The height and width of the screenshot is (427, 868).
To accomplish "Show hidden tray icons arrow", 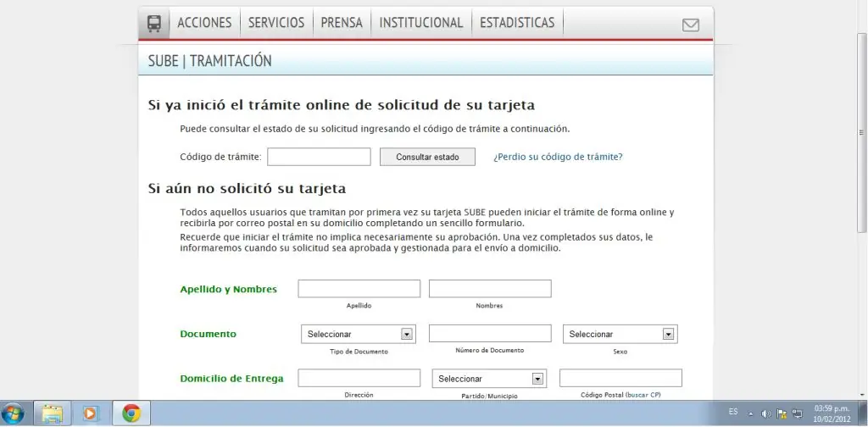I will click(x=751, y=413).
